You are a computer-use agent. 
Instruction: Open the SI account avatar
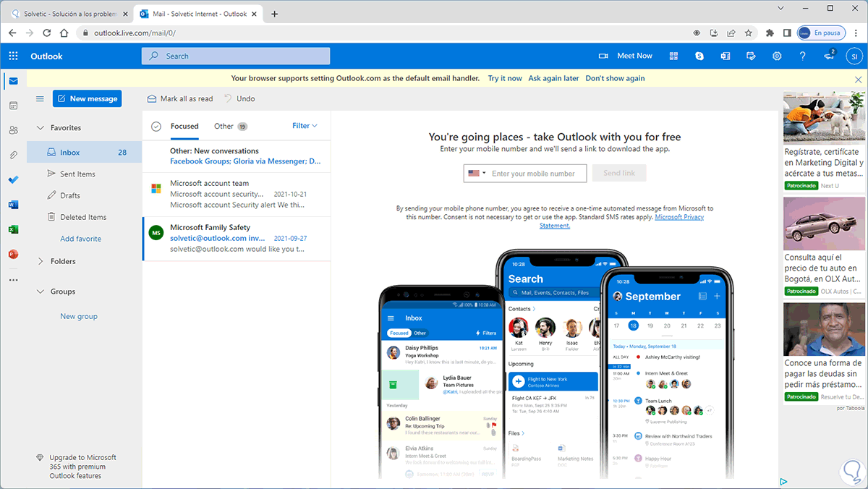[x=854, y=56]
